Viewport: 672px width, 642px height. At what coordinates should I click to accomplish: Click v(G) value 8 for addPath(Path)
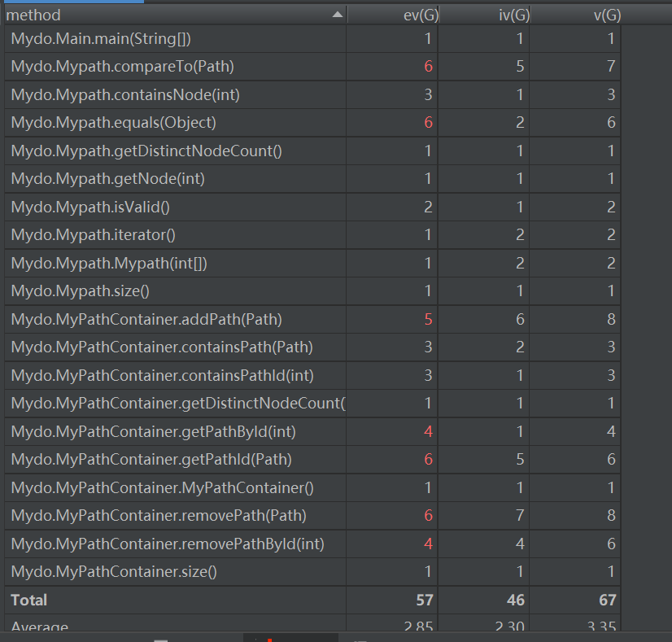pyautogui.click(x=611, y=319)
